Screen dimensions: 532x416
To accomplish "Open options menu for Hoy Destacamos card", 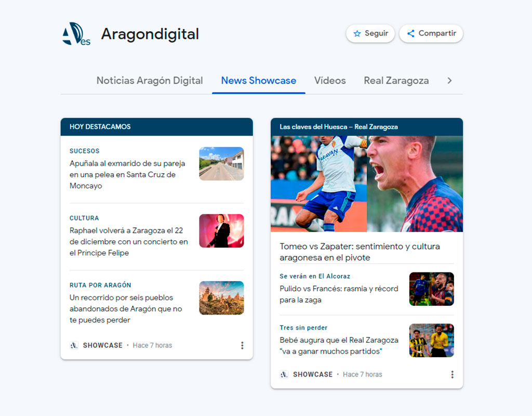I will [x=242, y=345].
